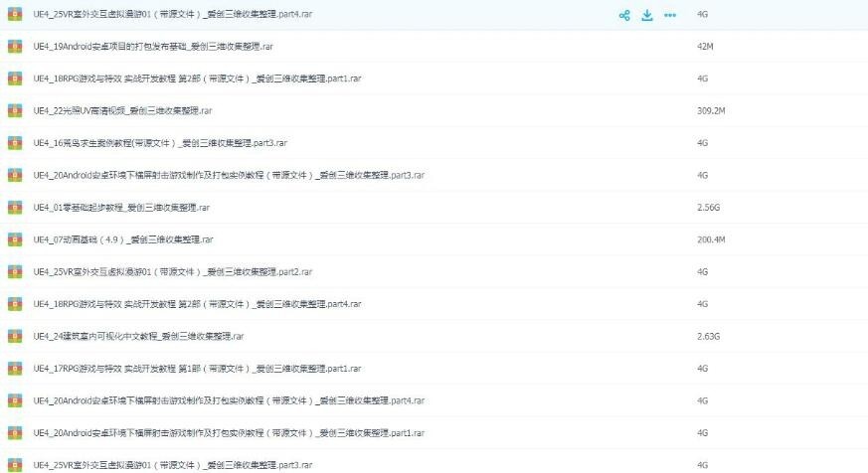This screenshot has height=473, width=868.
Task: Click the 4G size of UE4_20Android part4.rar
Action: tap(703, 400)
